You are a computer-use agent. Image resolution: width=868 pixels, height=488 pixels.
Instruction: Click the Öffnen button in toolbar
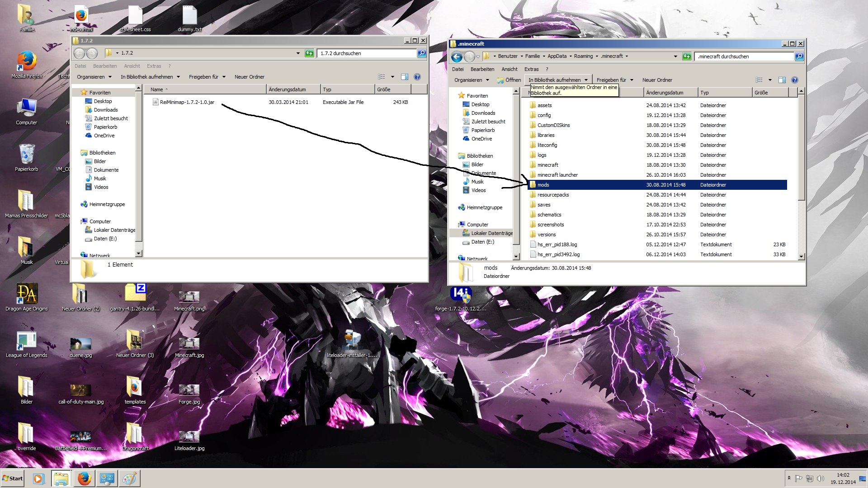coord(509,80)
